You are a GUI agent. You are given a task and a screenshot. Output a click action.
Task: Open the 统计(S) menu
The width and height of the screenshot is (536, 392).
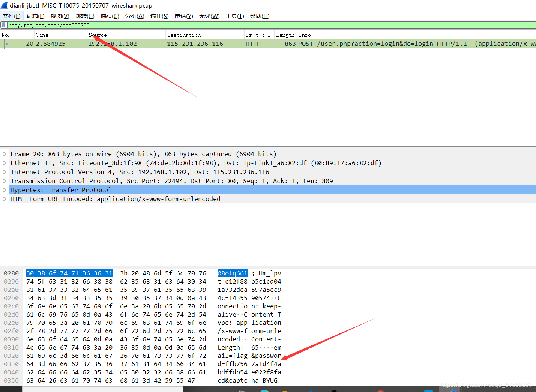[x=159, y=16]
